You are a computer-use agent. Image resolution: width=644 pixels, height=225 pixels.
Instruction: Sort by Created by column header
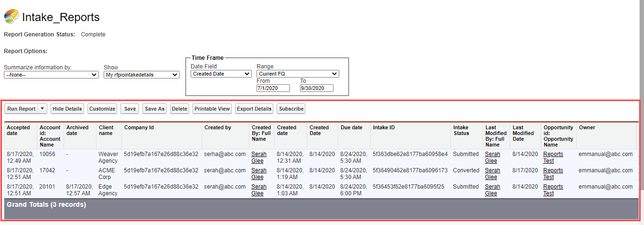[x=217, y=127]
